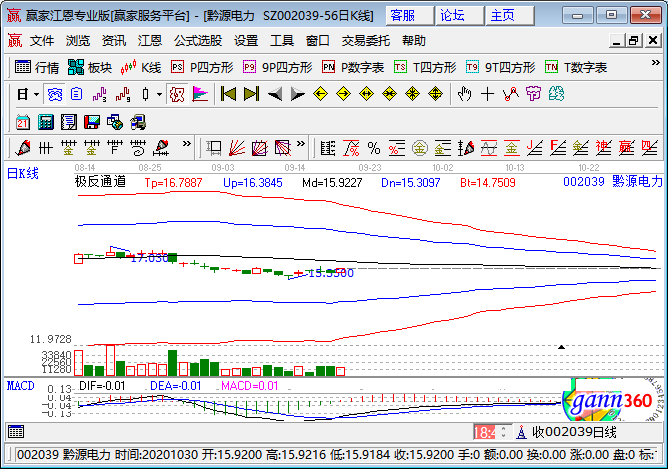Click the 收002039日线 status entry

coord(574,432)
